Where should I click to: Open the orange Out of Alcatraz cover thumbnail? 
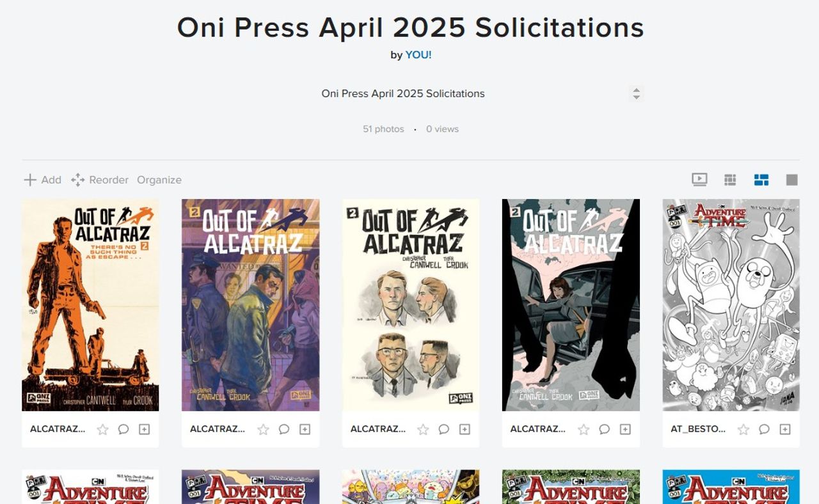90,304
